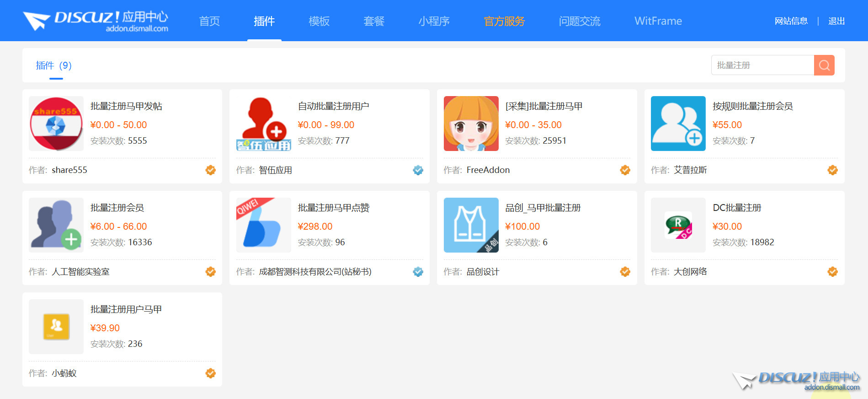Click the anime girl plugin thumbnail
Screen dimensions: 868x399
471,124
